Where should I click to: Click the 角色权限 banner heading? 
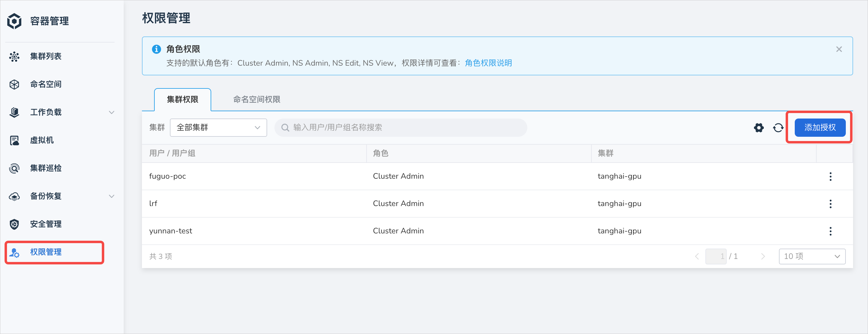click(183, 49)
